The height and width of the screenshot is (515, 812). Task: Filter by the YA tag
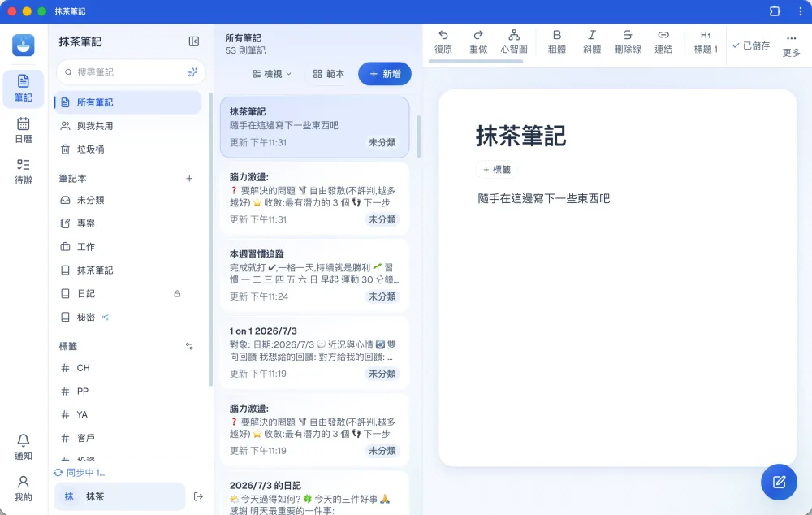(x=128, y=414)
